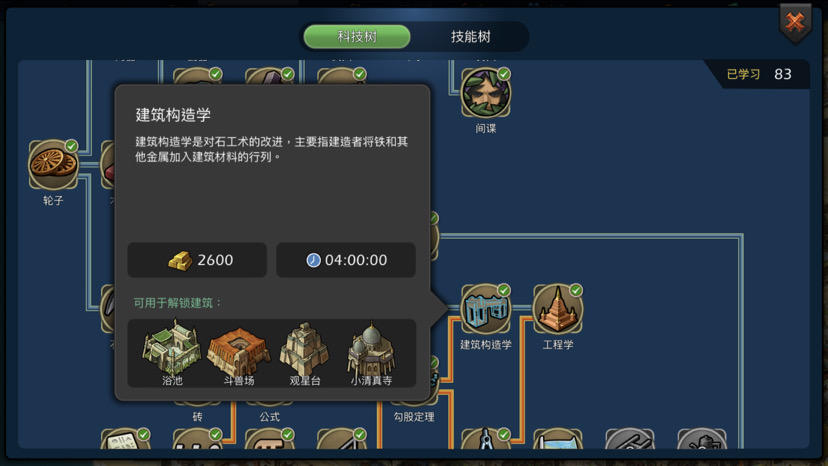Pick the 观星台 building icon

tap(305, 353)
